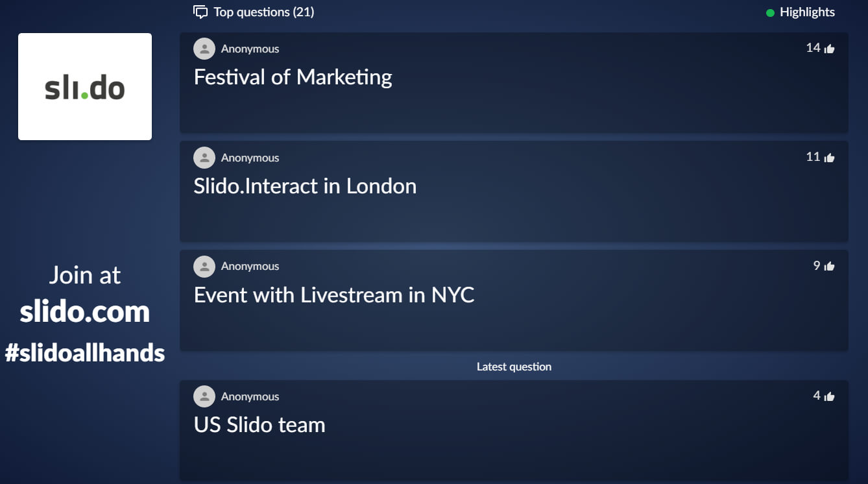
Task: Click avatar icon on US Slido team card
Action: coord(204,396)
